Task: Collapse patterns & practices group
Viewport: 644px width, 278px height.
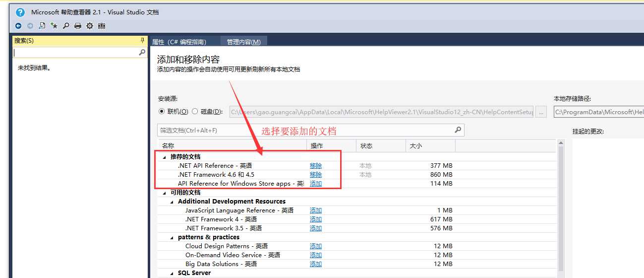Action: click(172, 237)
